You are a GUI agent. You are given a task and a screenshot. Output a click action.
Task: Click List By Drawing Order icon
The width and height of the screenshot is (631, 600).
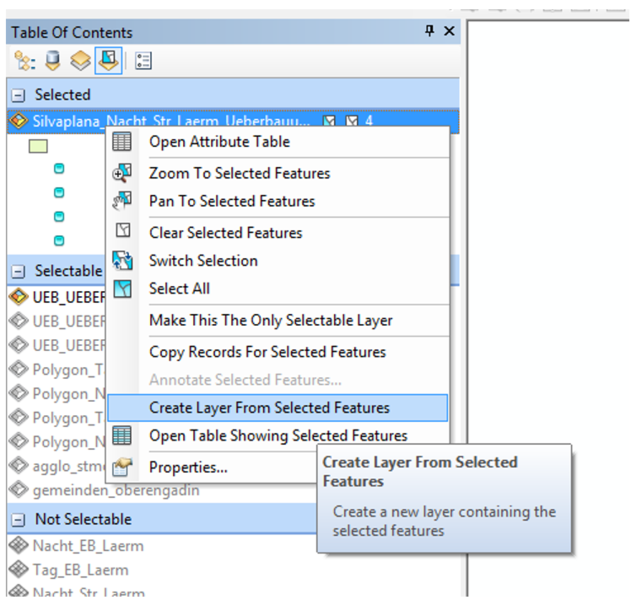click(23, 62)
